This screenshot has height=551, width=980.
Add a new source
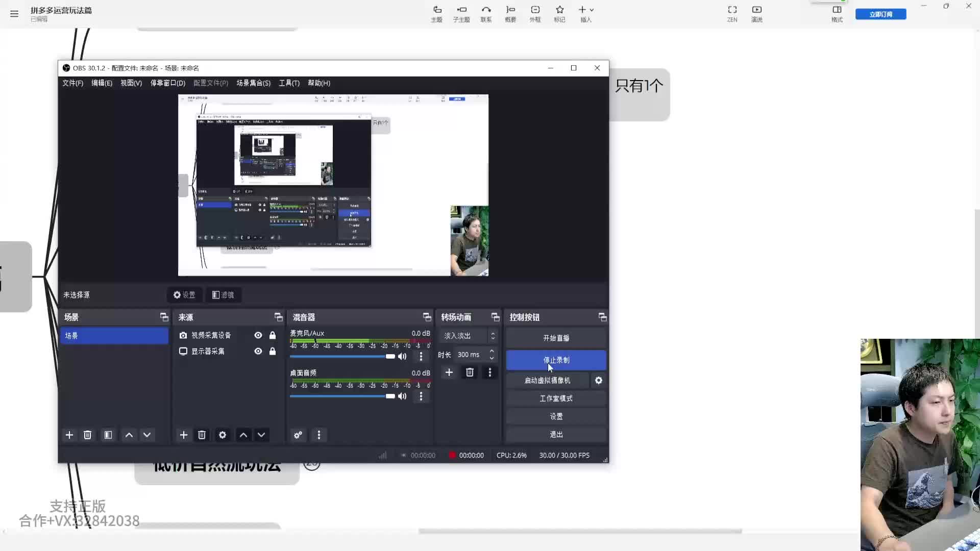tap(184, 435)
